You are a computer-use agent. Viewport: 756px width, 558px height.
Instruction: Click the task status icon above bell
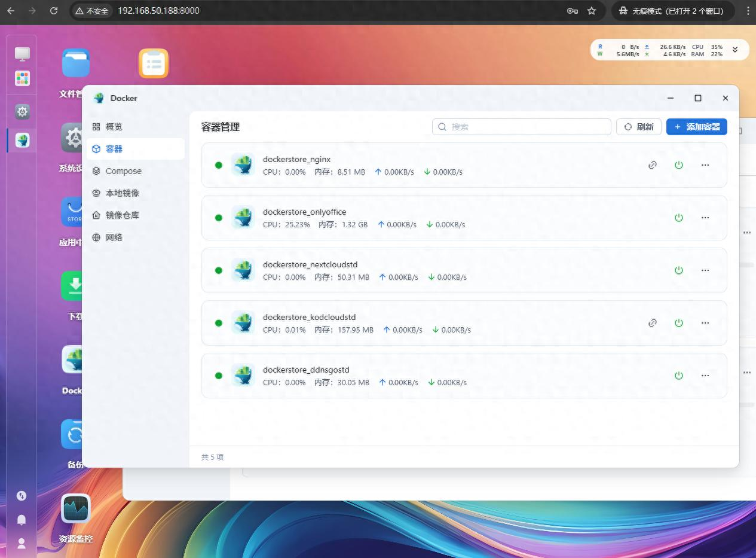(22, 496)
